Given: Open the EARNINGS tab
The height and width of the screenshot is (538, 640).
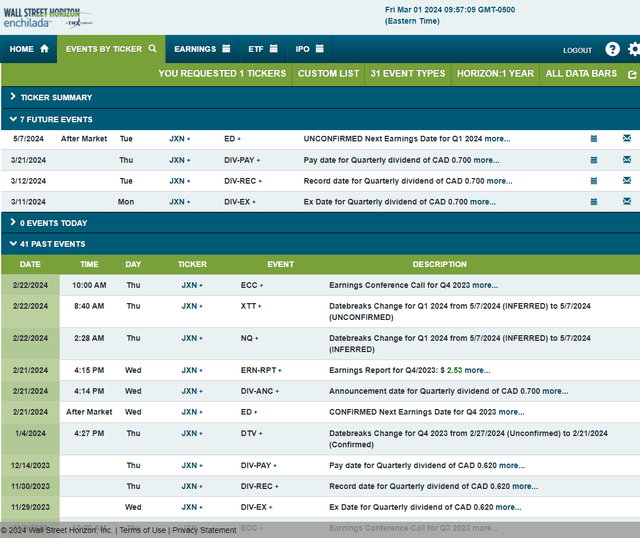Looking at the screenshot, I should pyautogui.click(x=202, y=49).
